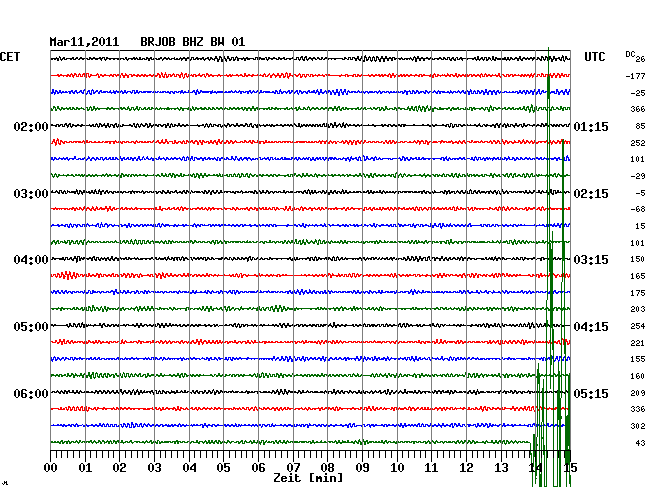Select DC offset value 254
Viewport: 650px width, 494px height.
click(x=638, y=326)
